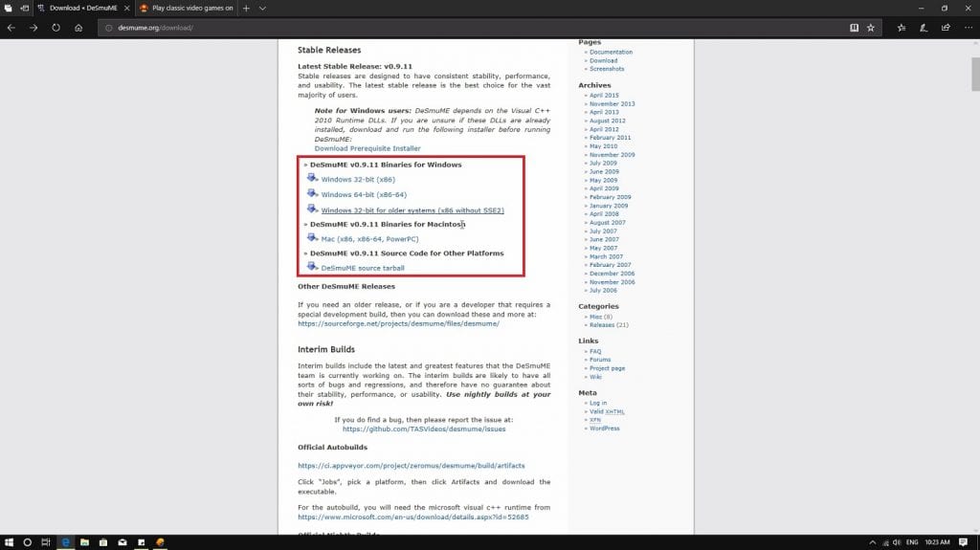The width and height of the screenshot is (980, 550).
Task: Open FAQ link in sidebar
Action: coord(595,351)
